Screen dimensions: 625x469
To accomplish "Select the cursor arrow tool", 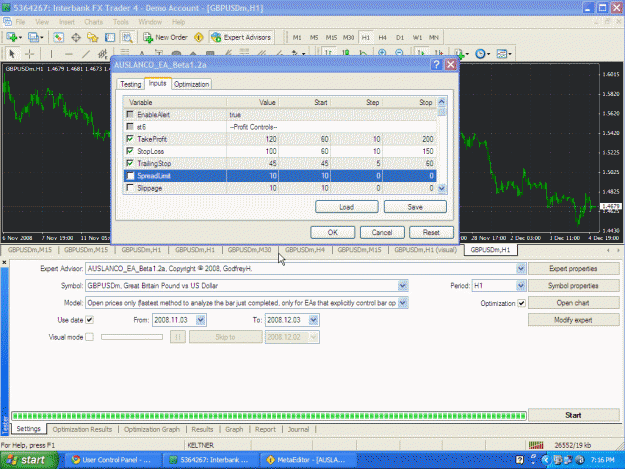I will coord(12,53).
